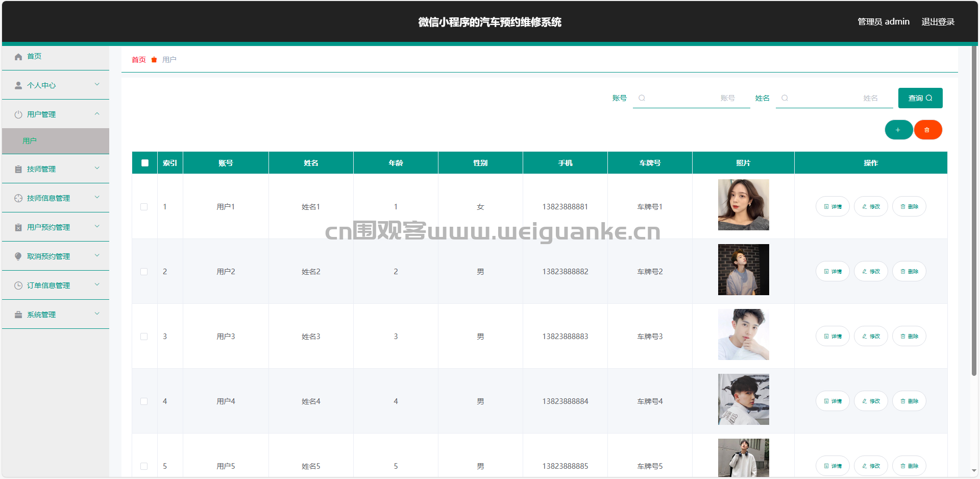Click the 车牌号4 cell
Screen dimensions: 980x479
click(x=650, y=401)
